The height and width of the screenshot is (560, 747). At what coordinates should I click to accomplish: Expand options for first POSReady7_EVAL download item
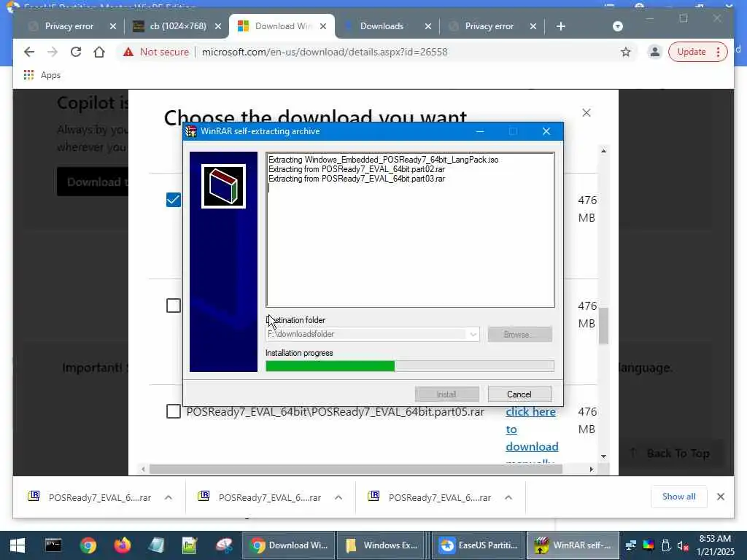[x=169, y=497]
